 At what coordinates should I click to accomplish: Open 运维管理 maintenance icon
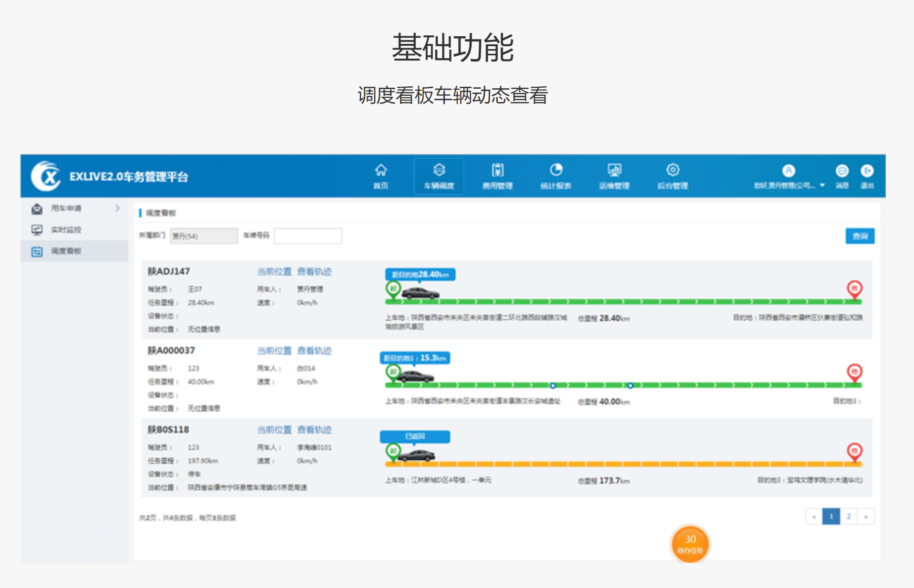pos(614,171)
